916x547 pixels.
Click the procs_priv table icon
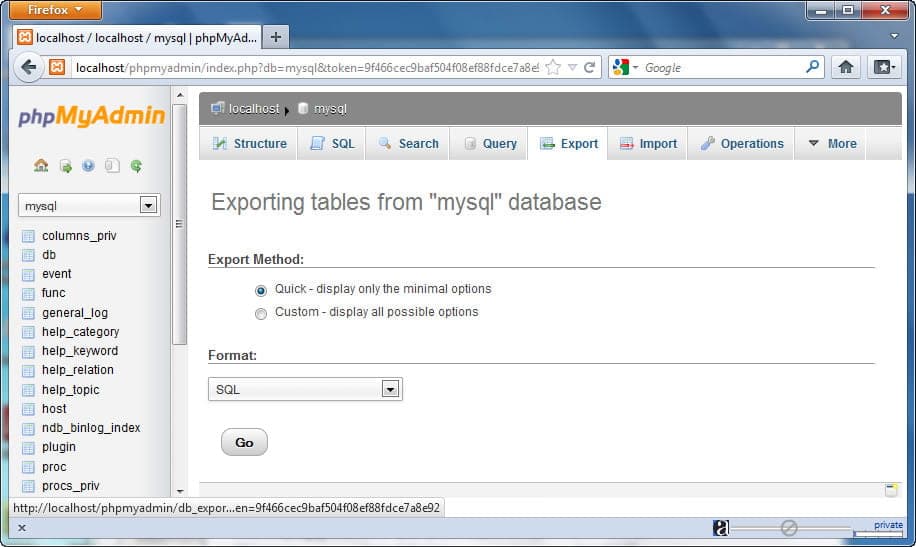tap(28, 486)
